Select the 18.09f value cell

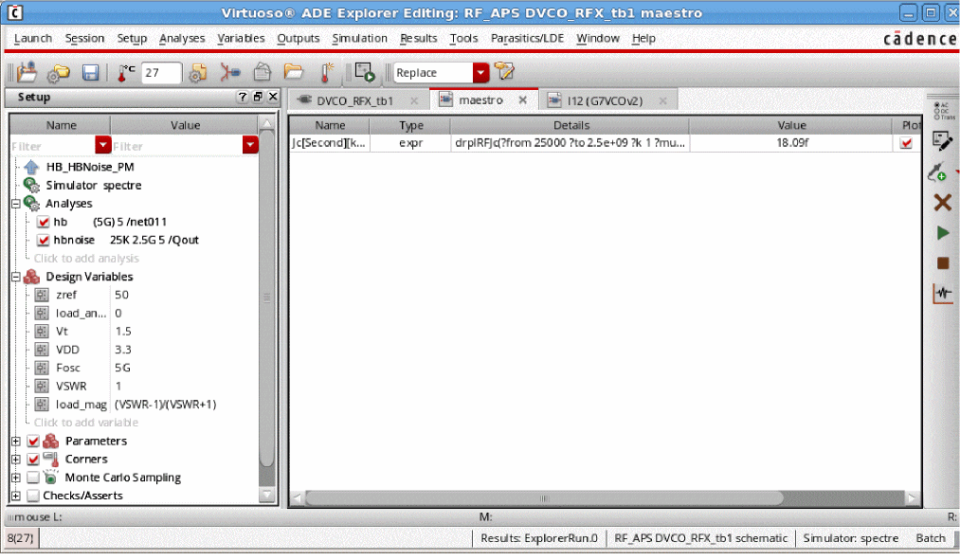(x=791, y=143)
